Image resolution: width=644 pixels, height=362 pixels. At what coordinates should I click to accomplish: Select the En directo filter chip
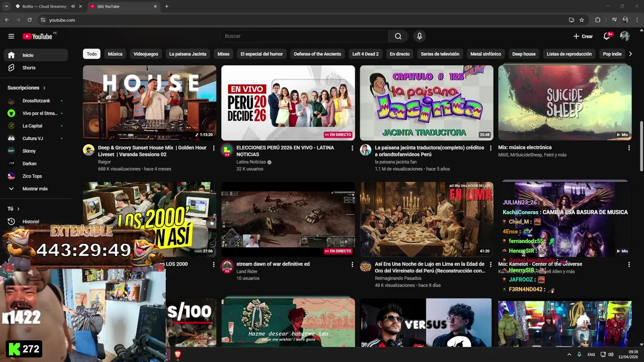pyautogui.click(x=399, y=54)
